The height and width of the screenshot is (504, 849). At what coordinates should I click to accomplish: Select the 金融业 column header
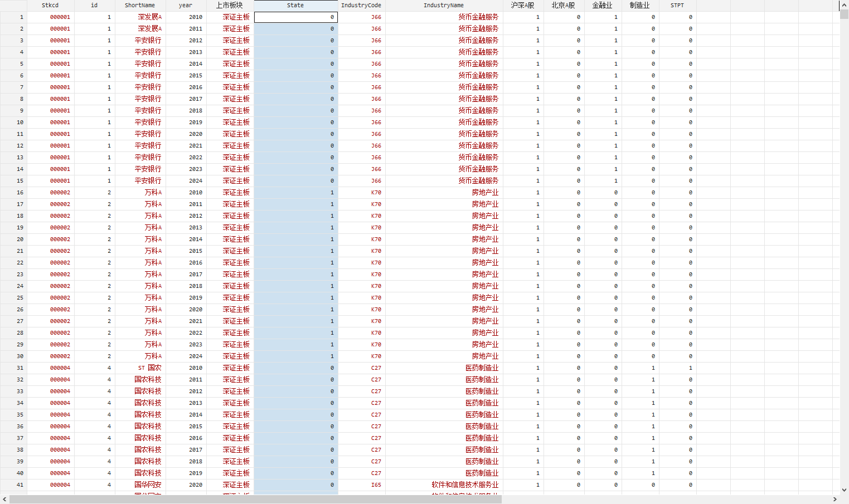click(x=602, y=6)
